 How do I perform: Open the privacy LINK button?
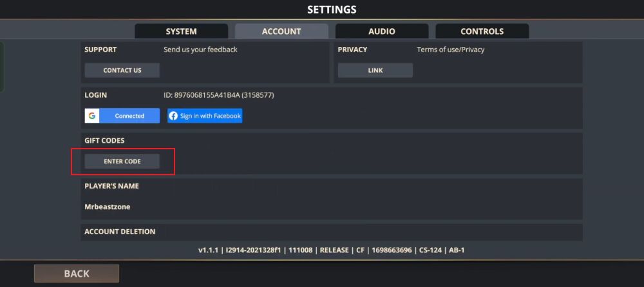(x=375, y=70)
